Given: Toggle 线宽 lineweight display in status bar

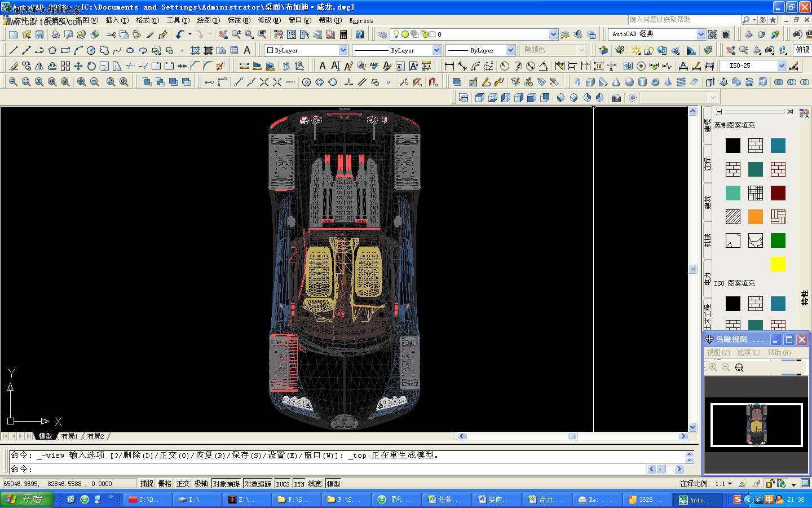Looking at the screenshot, I should coord(315,484).
